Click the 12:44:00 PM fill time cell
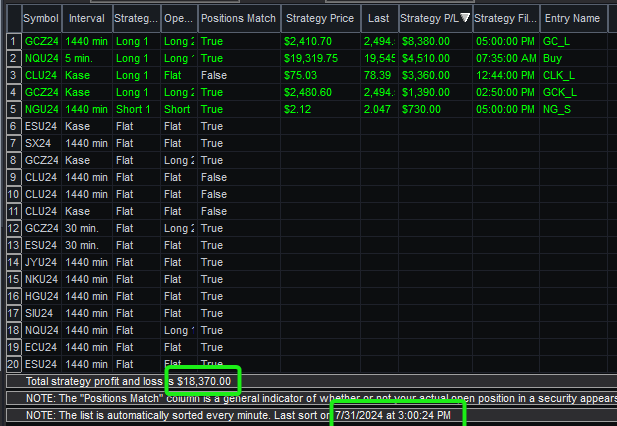This screenshot has height=426, width=617. click(505, 76)
